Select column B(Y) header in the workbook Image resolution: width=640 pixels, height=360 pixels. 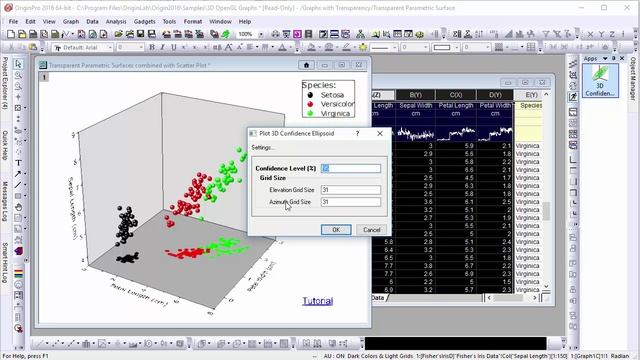click(x=416, y=95)
